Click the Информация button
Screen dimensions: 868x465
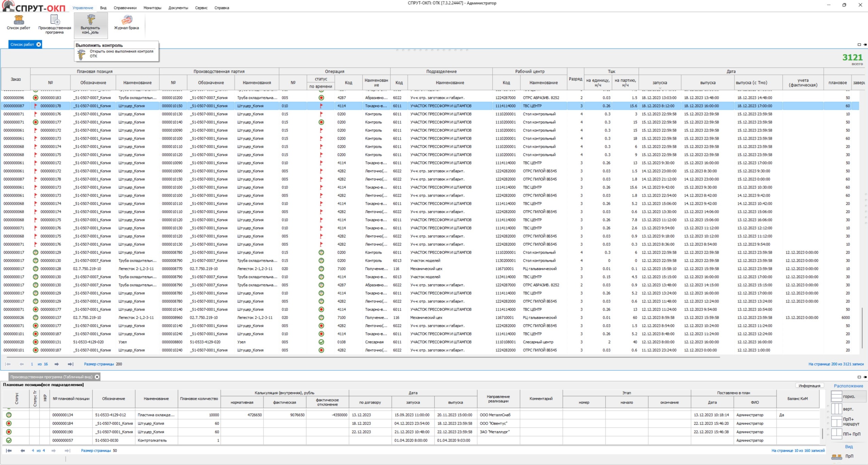pyautogui.click(x=809, y=386)
